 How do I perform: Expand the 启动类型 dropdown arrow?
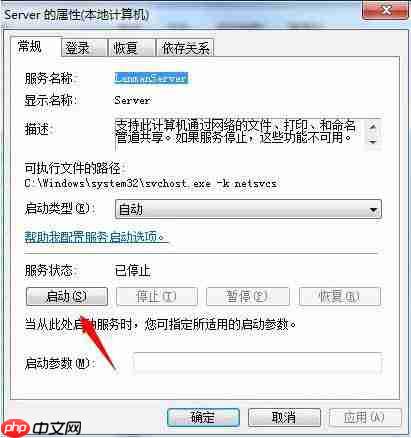coord(374,210)
